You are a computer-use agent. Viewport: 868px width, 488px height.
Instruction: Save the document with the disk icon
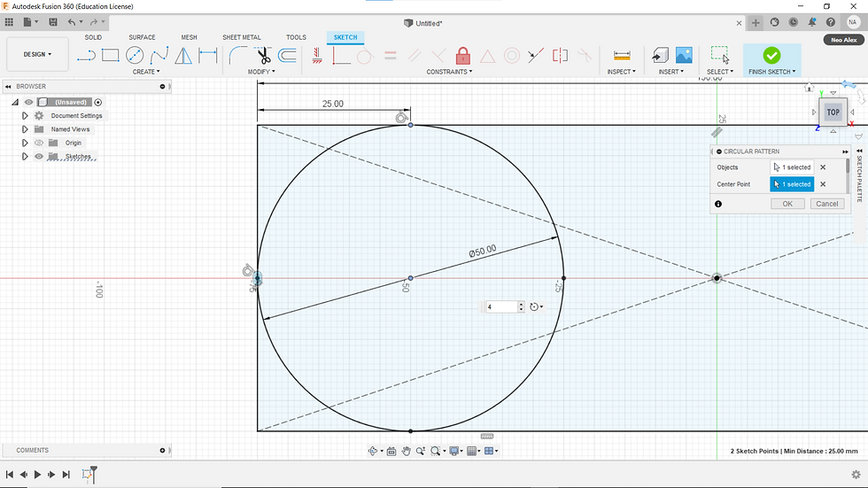pos(53,22)
